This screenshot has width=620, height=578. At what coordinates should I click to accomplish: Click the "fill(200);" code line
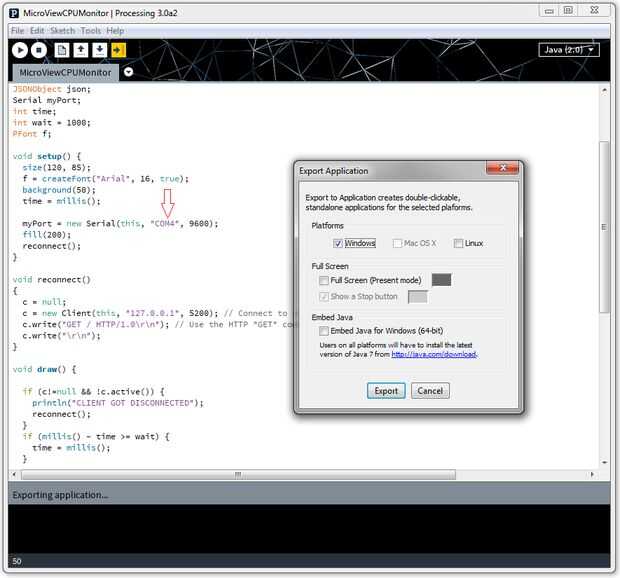coord(47,235)
